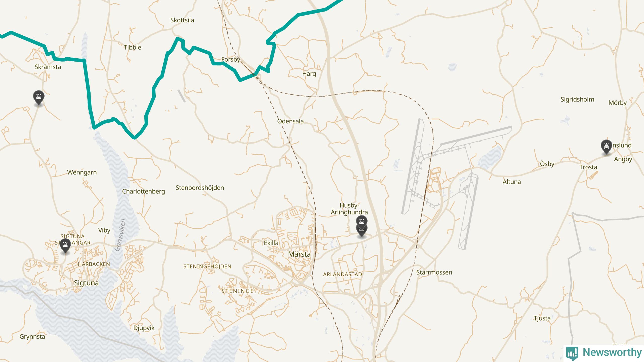Click the Odensala place label

[x=290, y=121]
